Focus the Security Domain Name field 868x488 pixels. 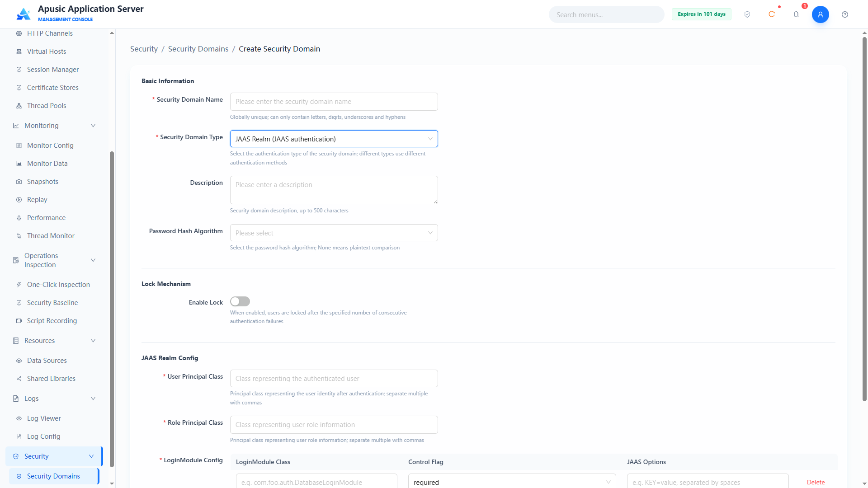click(x=334, y=102)
